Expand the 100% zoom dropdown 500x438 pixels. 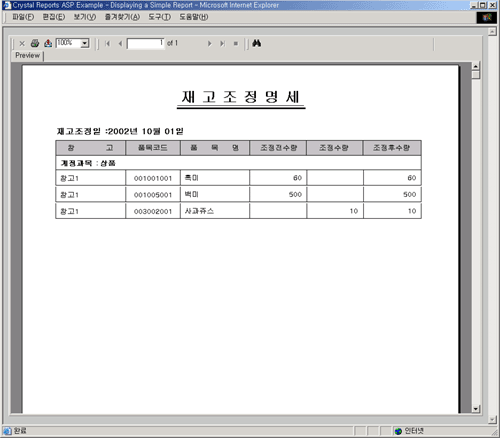[85, 43]
